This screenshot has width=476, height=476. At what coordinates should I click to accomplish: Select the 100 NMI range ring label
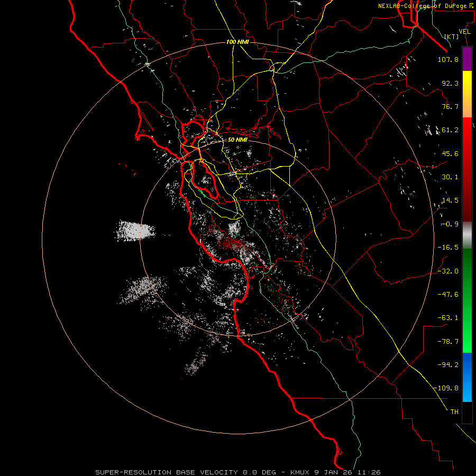tap(237, 42)
